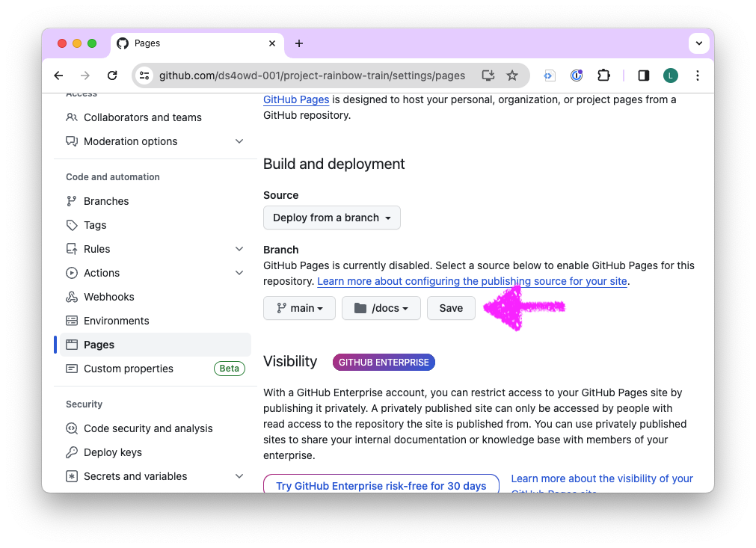Toggle the browser side panel icon
Screen dimensions: 756x548
pyautogui.click(x=643, y=76)
